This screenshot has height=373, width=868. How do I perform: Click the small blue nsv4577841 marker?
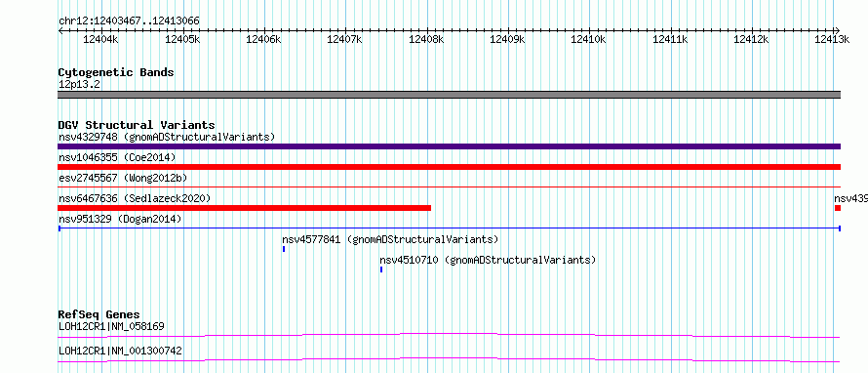coord(284,249)
